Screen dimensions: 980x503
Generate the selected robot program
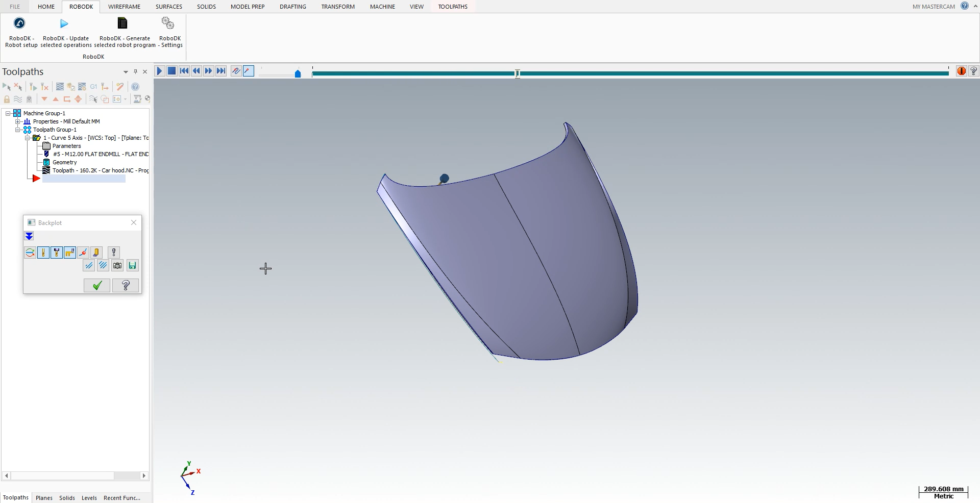pos(124,32)
